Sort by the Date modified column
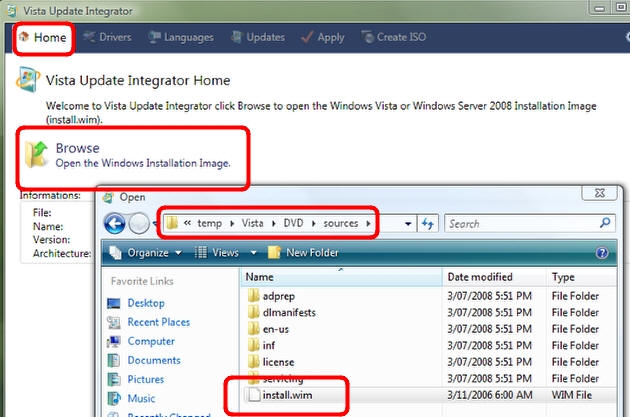This screenshot has height=417, width=630. [495, 277]
